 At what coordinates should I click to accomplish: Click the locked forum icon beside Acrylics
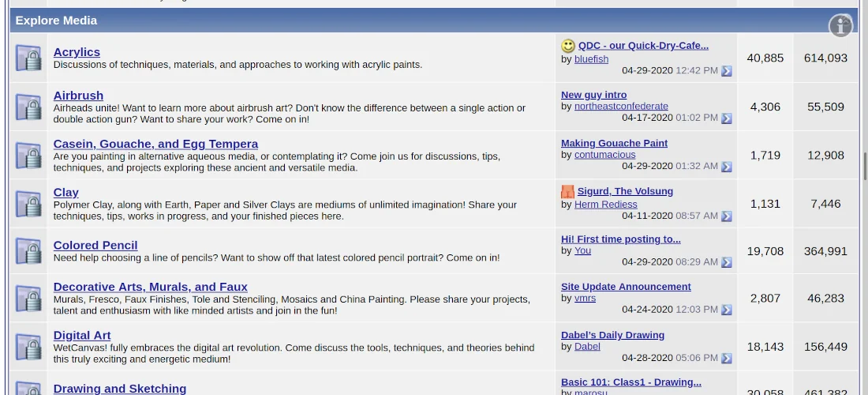click(29, 58)
